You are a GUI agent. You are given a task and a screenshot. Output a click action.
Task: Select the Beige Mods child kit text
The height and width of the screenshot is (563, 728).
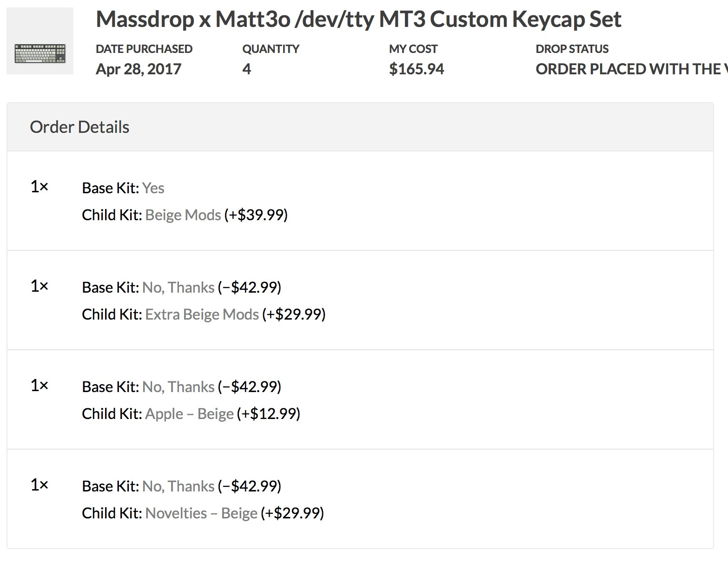pos(183,215)
